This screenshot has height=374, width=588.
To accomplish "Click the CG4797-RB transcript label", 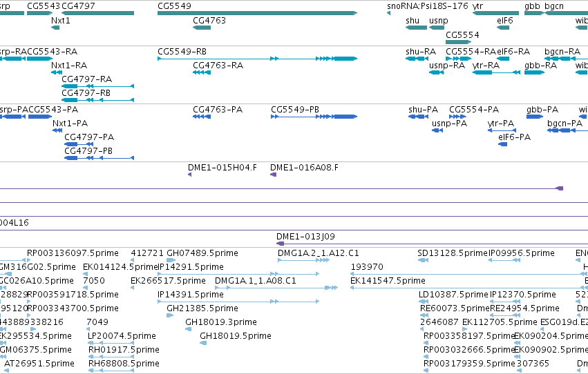I will pyautogui.click(x=86, y=93).
